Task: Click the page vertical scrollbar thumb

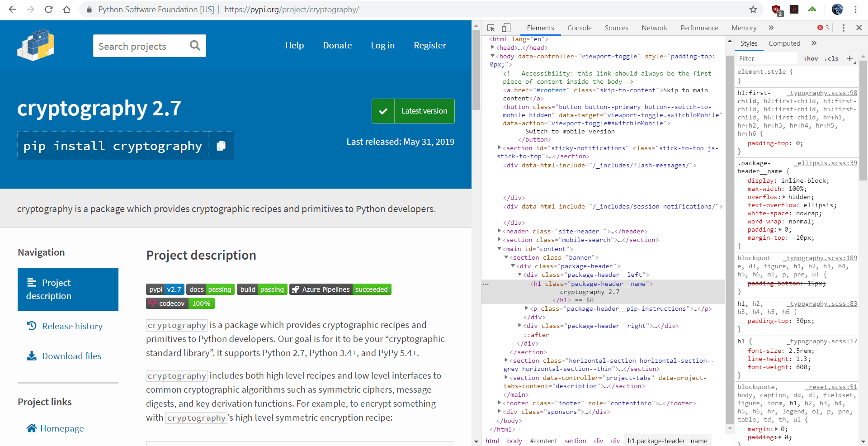Action: (476, 70)
